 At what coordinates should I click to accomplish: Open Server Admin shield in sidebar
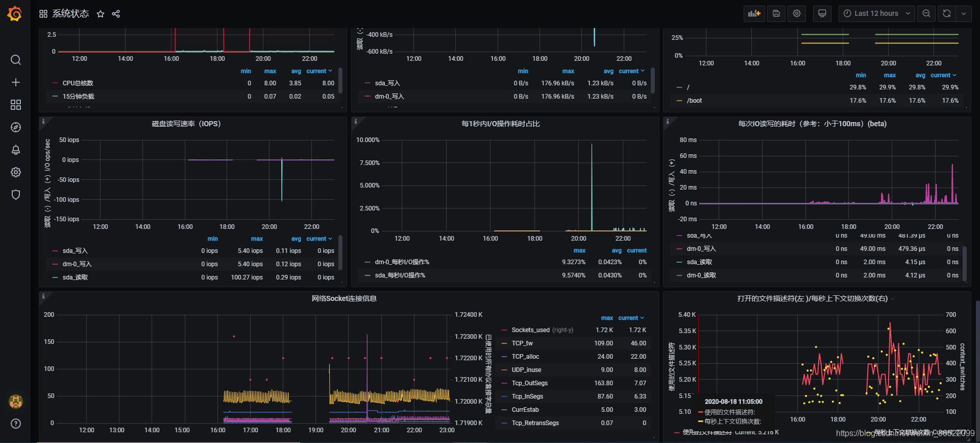tap(16, 195)
